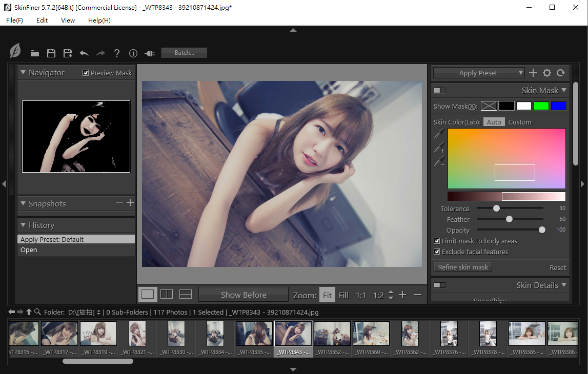Uncheck the Preview Mask checkbox

[x=86, y=73]
